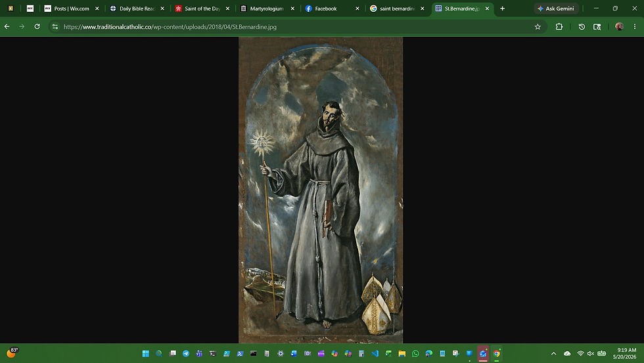Open the Camera app on the taskbar

[x=308, y=354]
